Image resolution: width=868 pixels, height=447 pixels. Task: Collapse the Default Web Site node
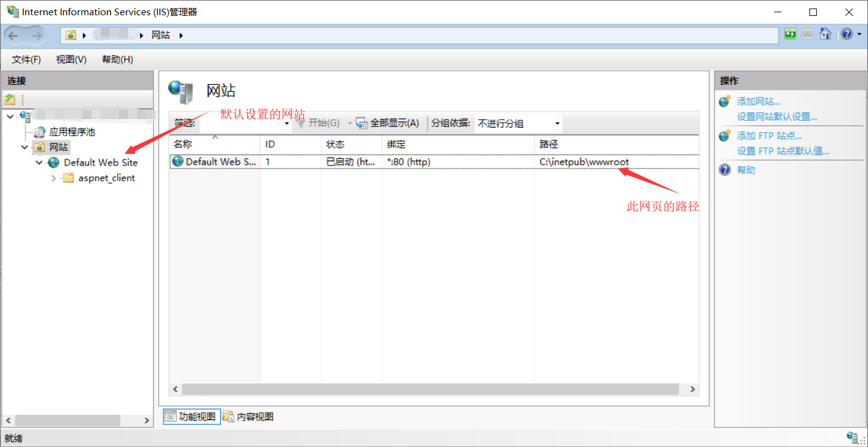39,162
